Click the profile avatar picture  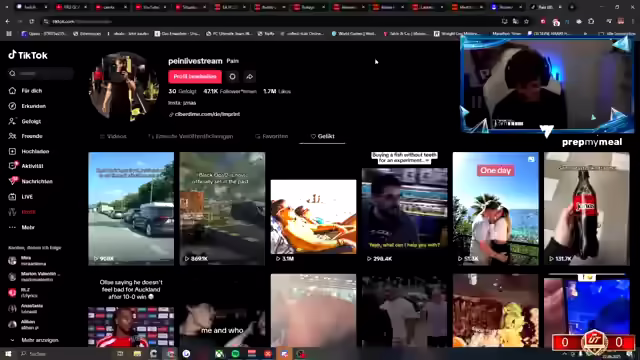click(x=124, y=87)
